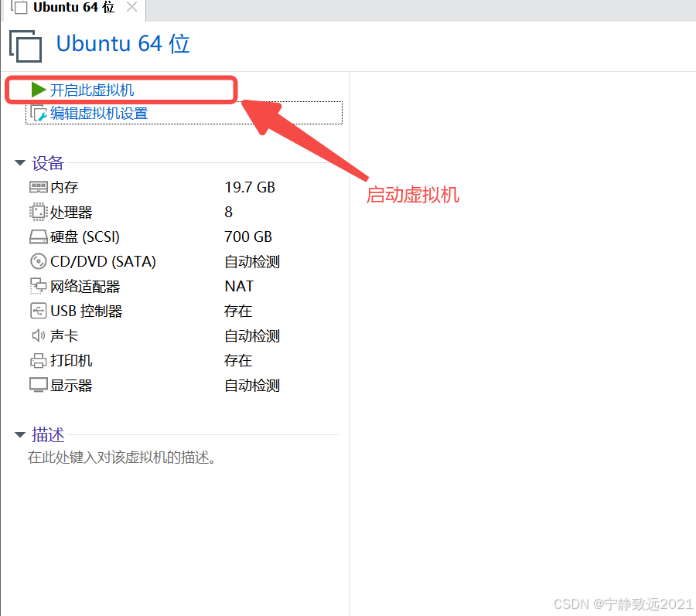Click the processor count value 8
Viewport: 696px width, 616px height.
pos(229,212)
